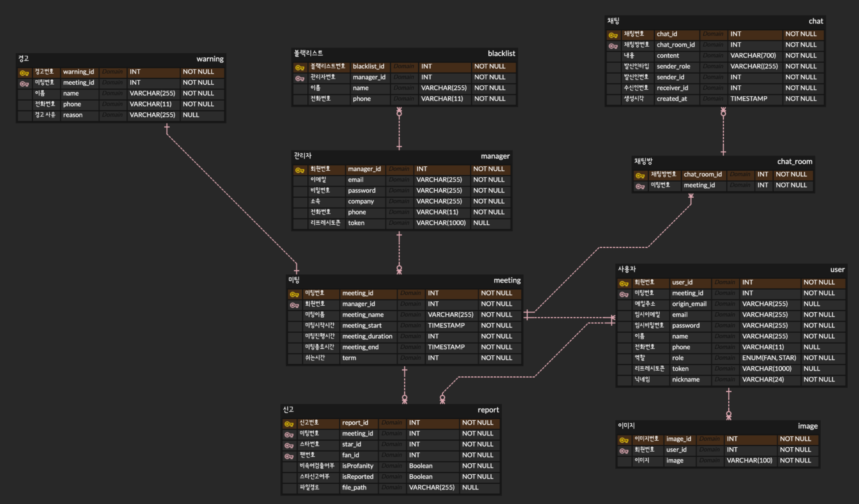Click the foreign key icon in chat_room's meeting_id row

pyautogui.click(x=640, y=186)
